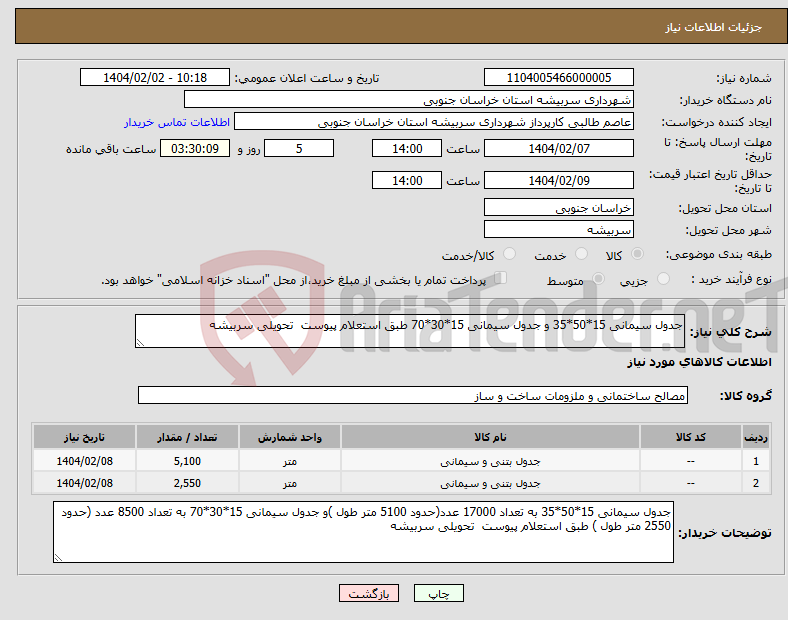Open the اطلاعات تماس خریدار link
788x620 pixels.
(177, 122)
